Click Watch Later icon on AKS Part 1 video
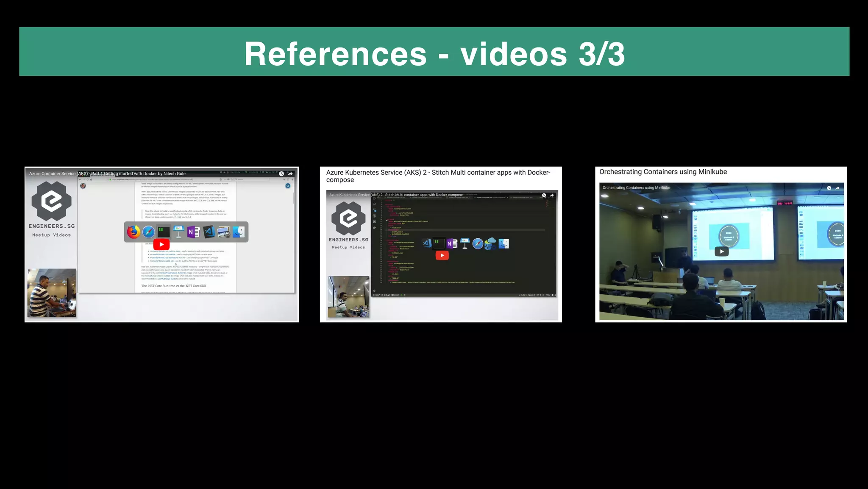Screen dimensions: 868x489 (x=281, y=174)
